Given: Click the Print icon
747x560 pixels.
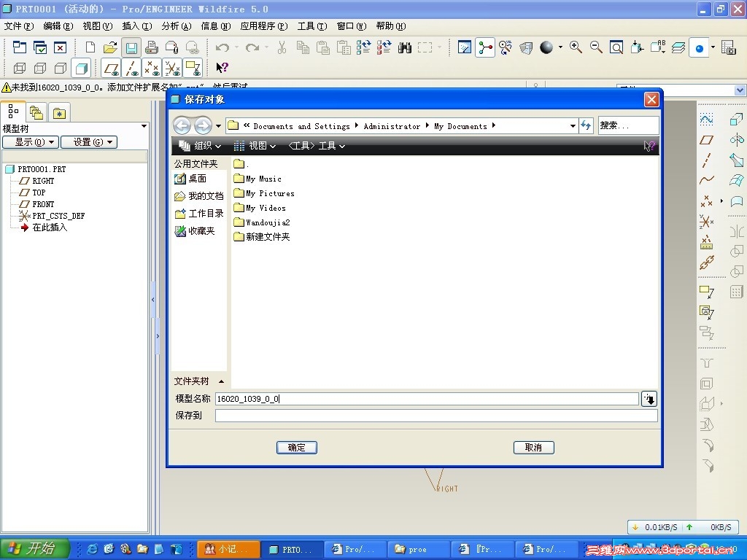Looking at the screenshot, I should 152,47.
